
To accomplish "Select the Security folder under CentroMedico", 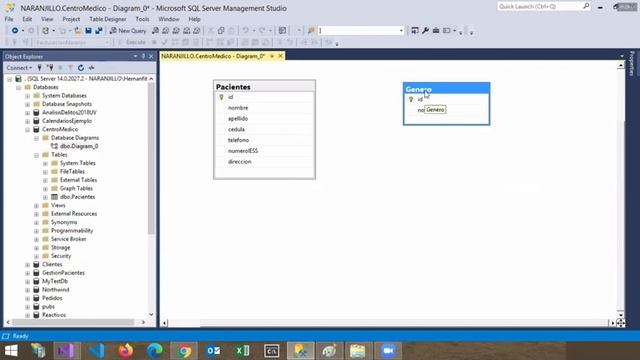I will 61,256.
